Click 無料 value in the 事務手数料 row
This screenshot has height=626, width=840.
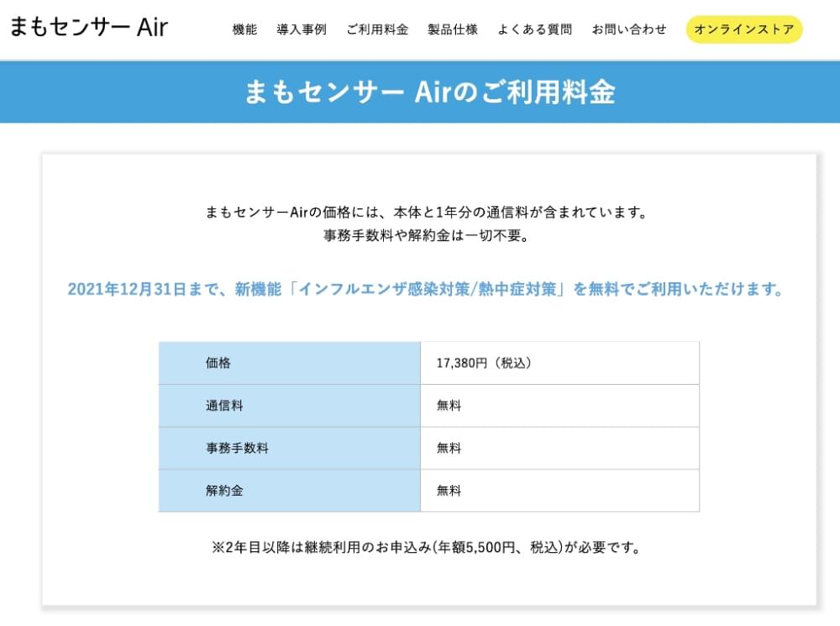(449, 449)
